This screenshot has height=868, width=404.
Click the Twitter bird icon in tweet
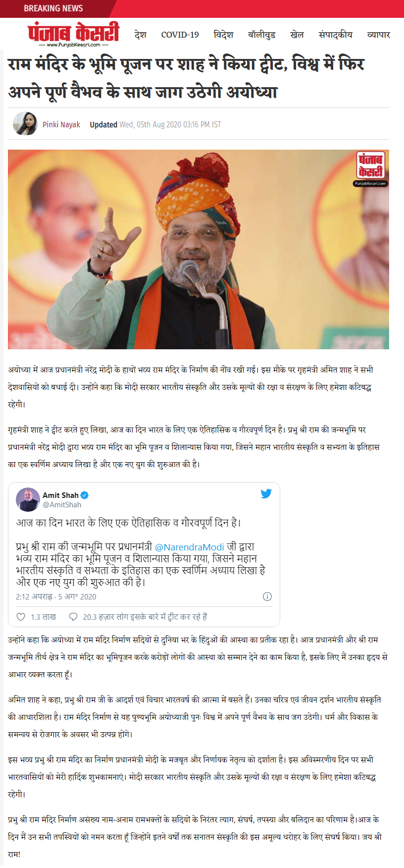(x=266, y=493)
